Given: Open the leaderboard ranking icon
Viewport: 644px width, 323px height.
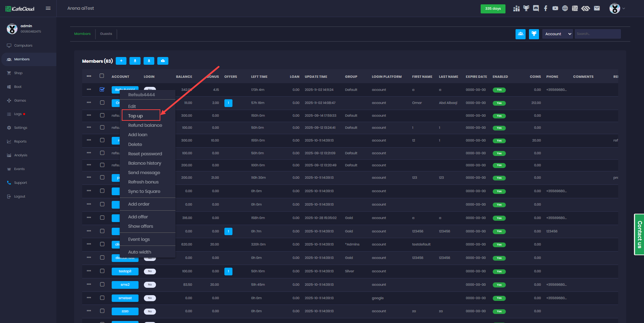Looking at the screenshot, I should click(516, 8).
